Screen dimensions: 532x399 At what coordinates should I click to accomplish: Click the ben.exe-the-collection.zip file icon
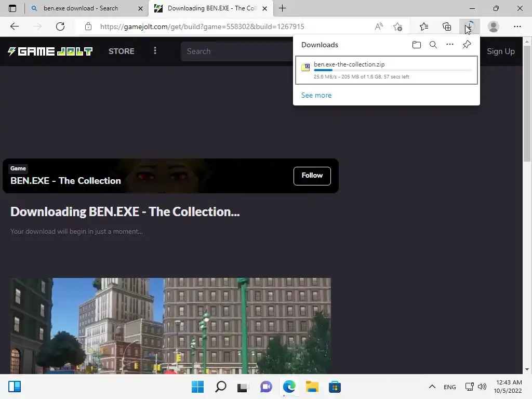305,67
